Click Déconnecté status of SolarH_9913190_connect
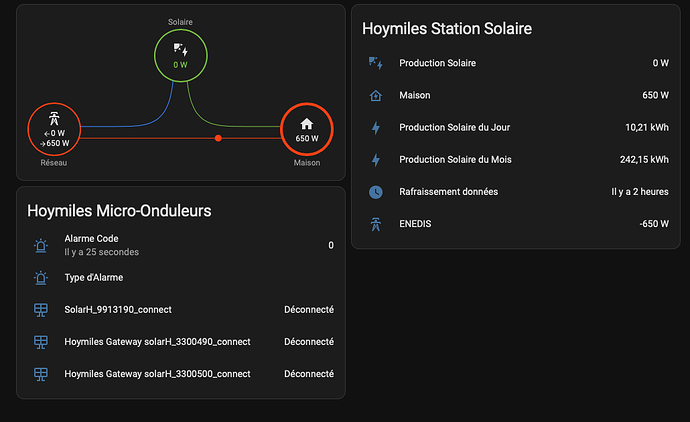 coord(309,310)
